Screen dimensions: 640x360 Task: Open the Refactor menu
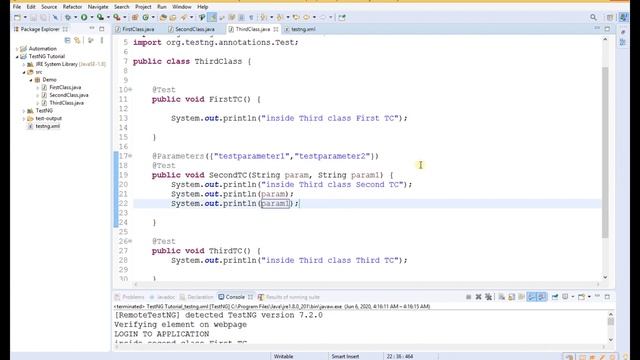72,7
